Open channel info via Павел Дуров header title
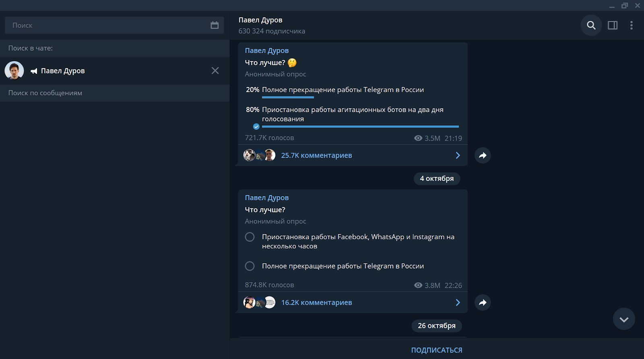Screen dimensions: 644x359 tap(260, 20)
